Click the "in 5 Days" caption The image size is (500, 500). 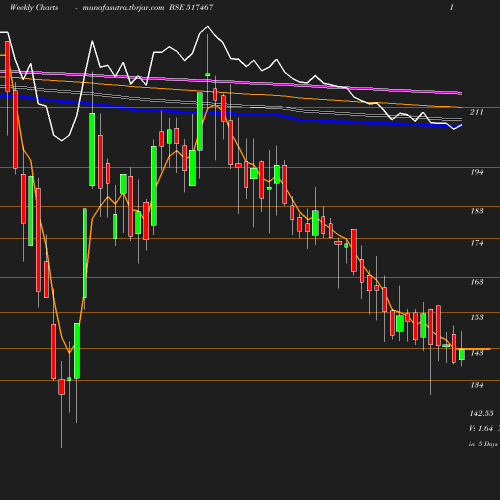(483, 444)
